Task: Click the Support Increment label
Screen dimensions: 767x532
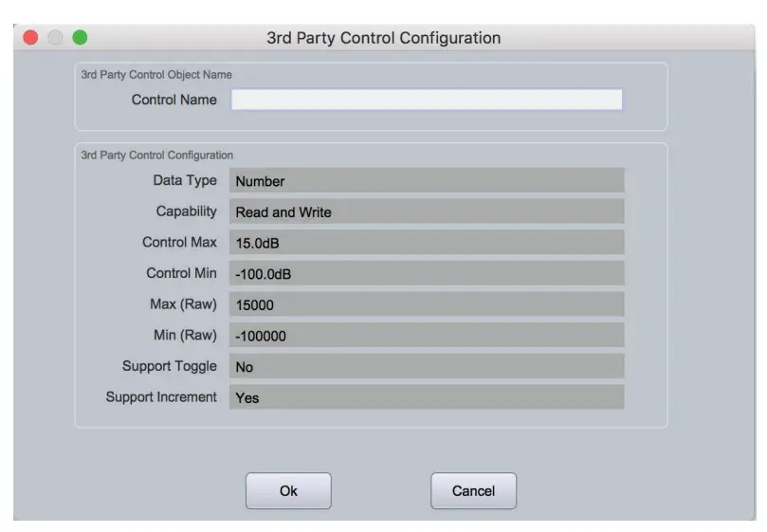Action: (161, 396)
